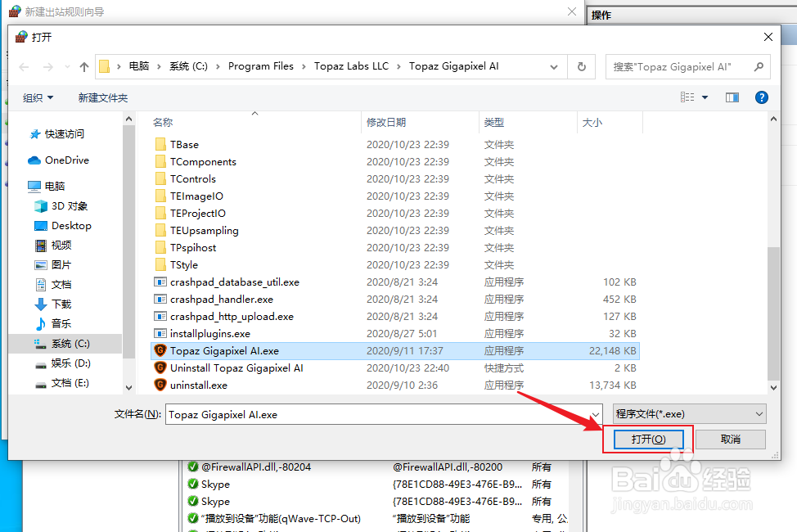Click the search magnifier icon

pos(759,66)
